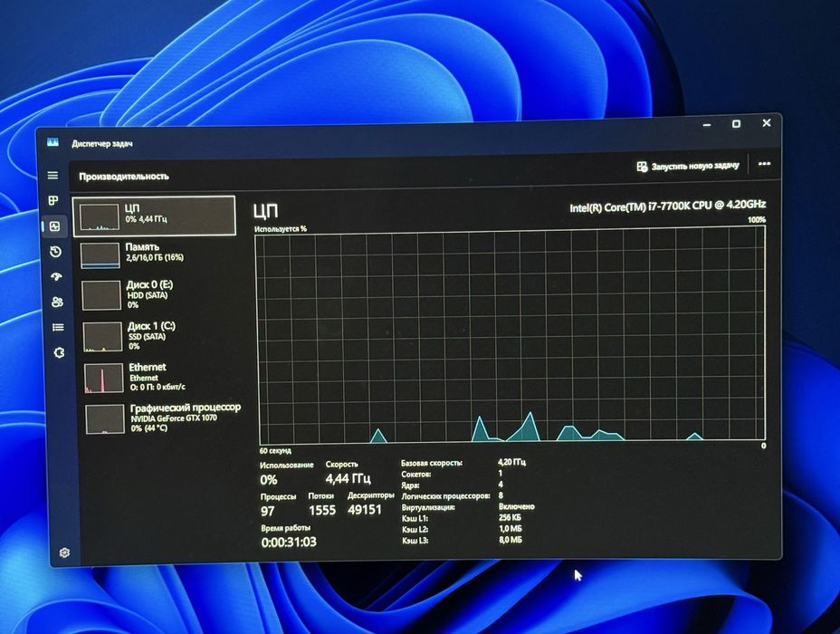840x634 pixels.
Task: Open the hamburger navigation menu
Action: click(x=52, y=175)
